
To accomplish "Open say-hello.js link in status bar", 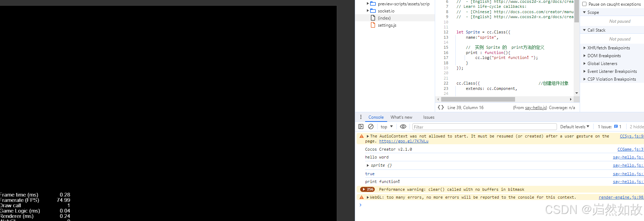I will point(536,108).
